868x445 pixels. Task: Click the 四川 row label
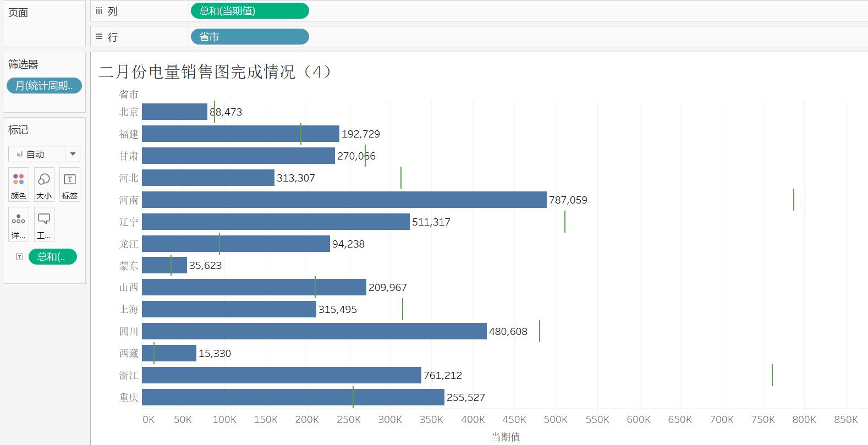129,331
